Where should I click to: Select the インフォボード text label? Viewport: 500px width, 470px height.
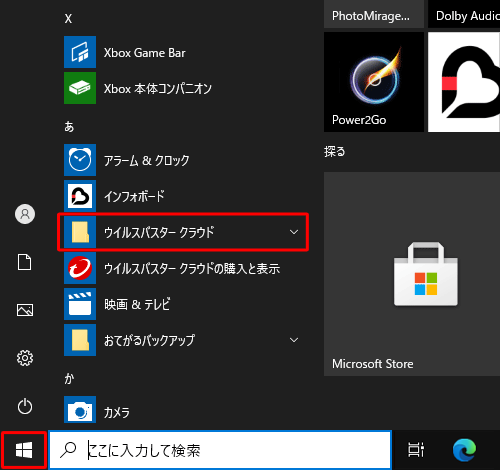click(134, 196)
